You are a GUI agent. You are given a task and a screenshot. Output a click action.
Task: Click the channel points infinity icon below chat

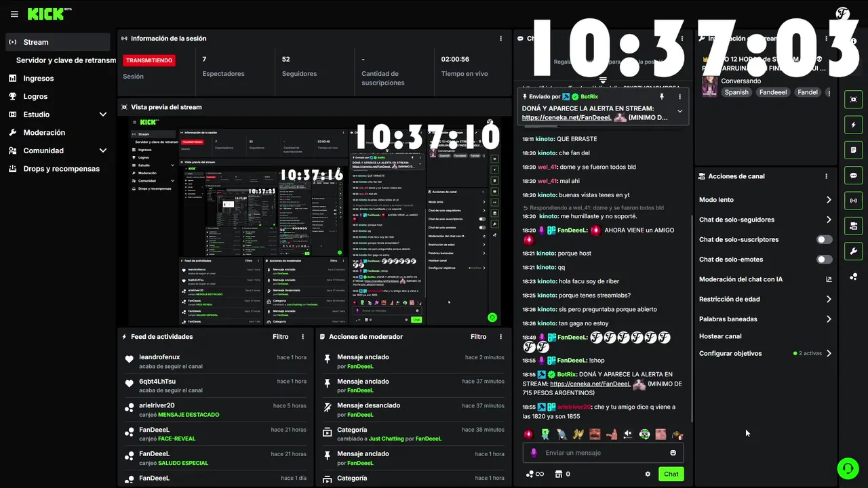point(534,474)
